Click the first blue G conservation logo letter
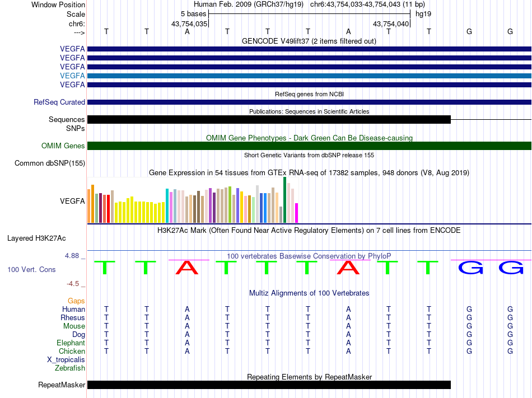This screenshot has width=532, height=398. coord(470,268)
